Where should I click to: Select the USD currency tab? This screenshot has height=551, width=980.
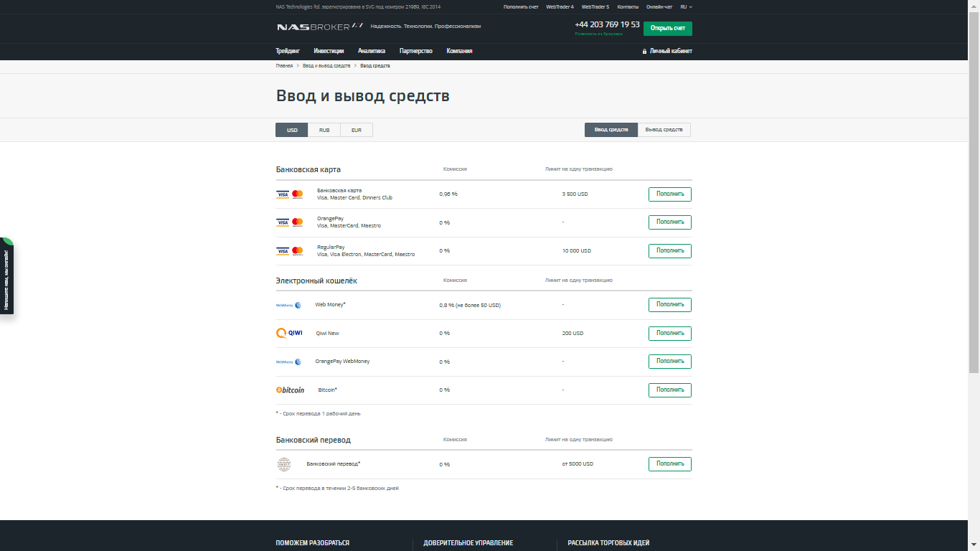pyautogui.click(x=292, y=130)
